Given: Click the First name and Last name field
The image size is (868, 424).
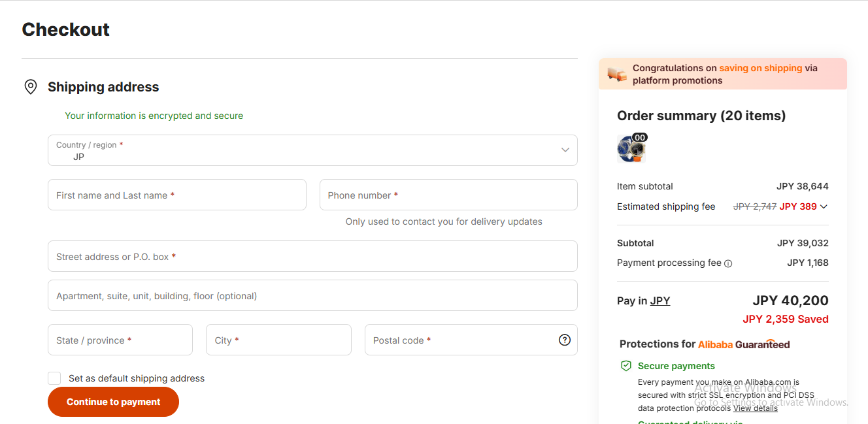Looking at the screenshot, I should (x=176, y=195).
